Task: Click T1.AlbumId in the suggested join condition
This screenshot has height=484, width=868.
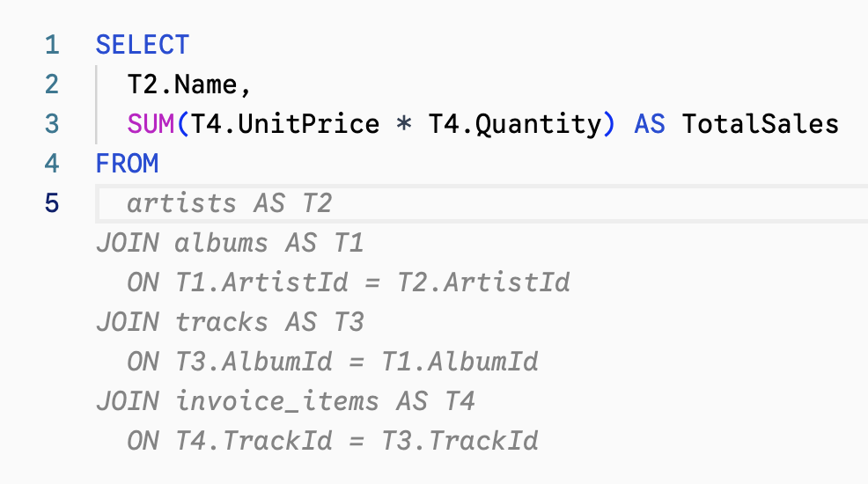Action: pyautogui.click(x=459, y=362)
